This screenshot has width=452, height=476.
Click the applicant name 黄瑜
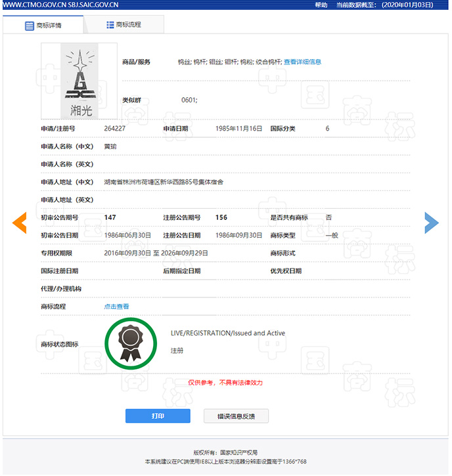point(110,146)
